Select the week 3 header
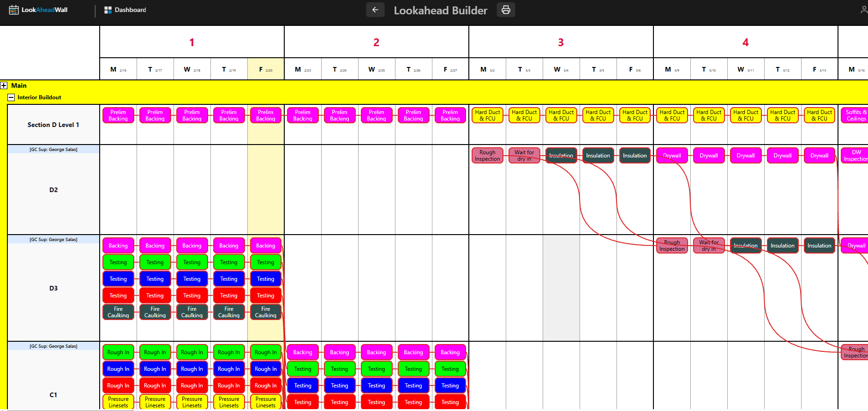 561,42
